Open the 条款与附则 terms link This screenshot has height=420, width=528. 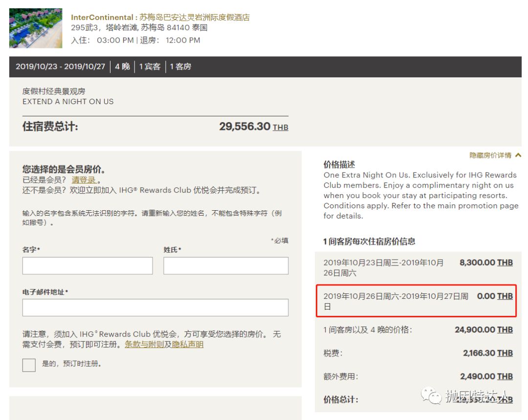click(144, 345)
